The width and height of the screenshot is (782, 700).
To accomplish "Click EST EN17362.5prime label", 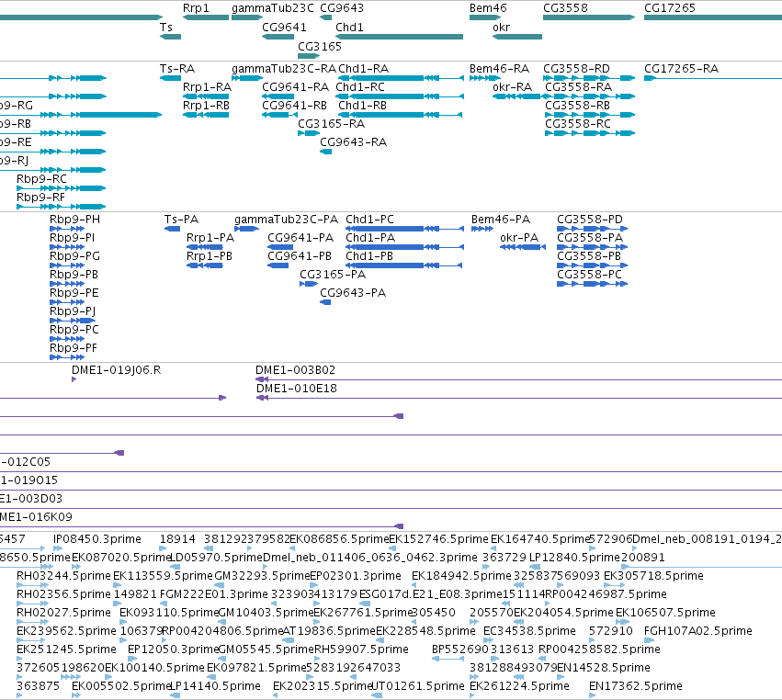I will [635, 686].
